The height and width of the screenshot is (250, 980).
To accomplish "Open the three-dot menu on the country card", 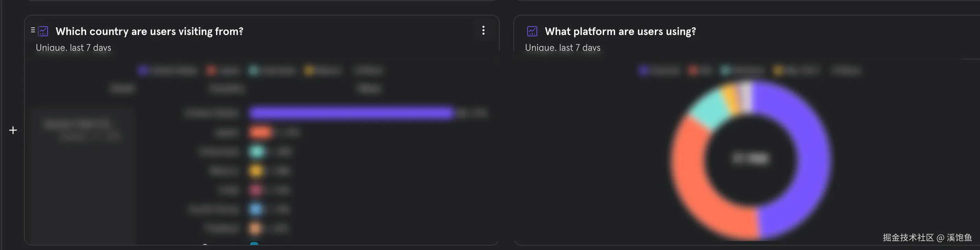I will [x=483, y=31].
